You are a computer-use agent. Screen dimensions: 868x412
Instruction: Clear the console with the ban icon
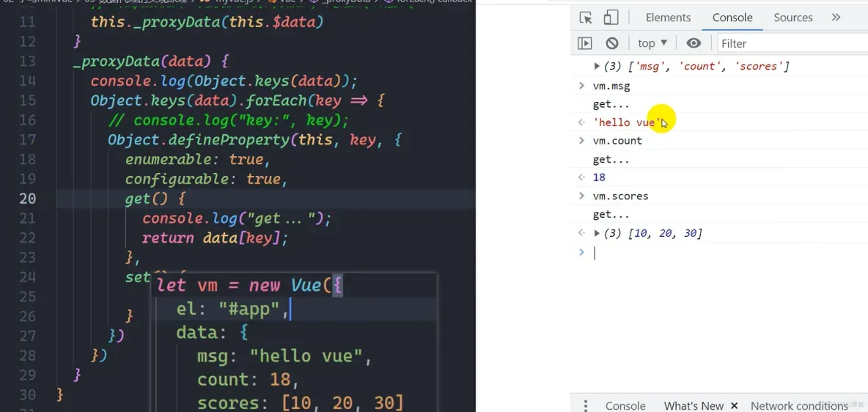point(611,43)
